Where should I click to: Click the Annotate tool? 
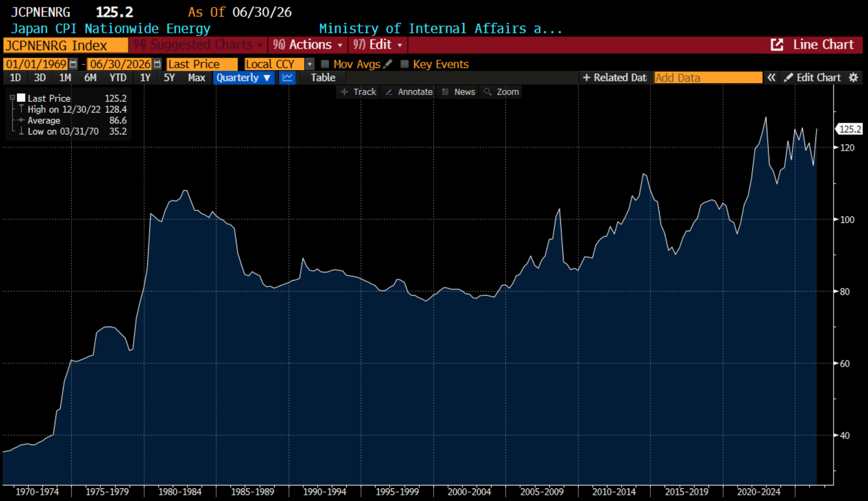pyautogui.click(x=409, y=92)
